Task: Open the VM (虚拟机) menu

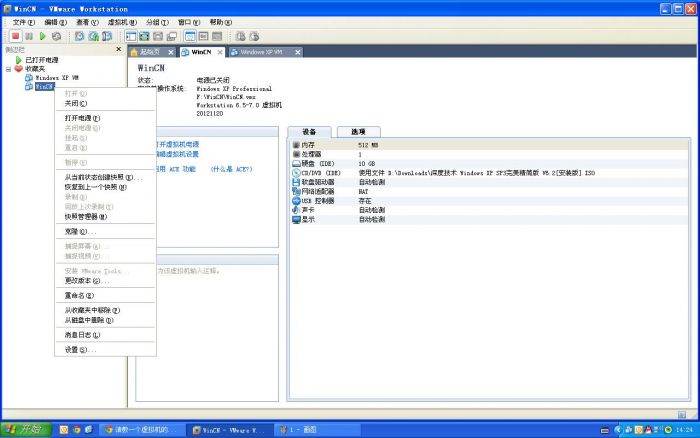Action: point(122,22)
